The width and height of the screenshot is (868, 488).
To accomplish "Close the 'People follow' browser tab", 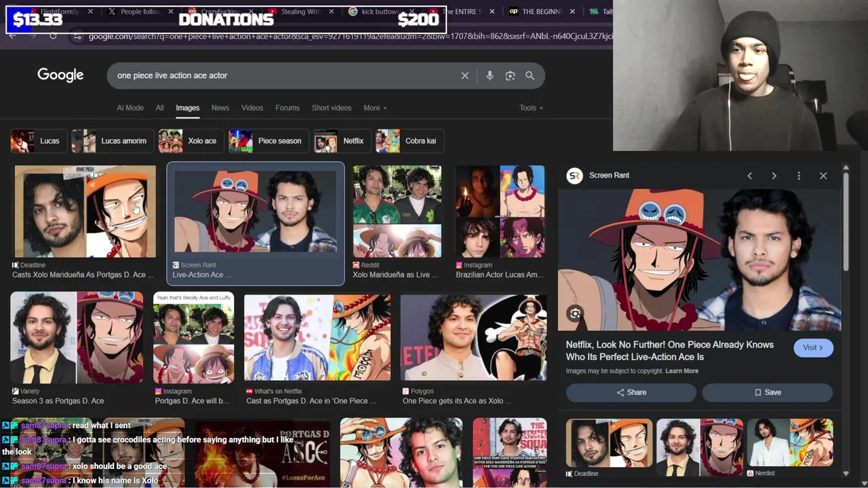I will tap(171, 12).
